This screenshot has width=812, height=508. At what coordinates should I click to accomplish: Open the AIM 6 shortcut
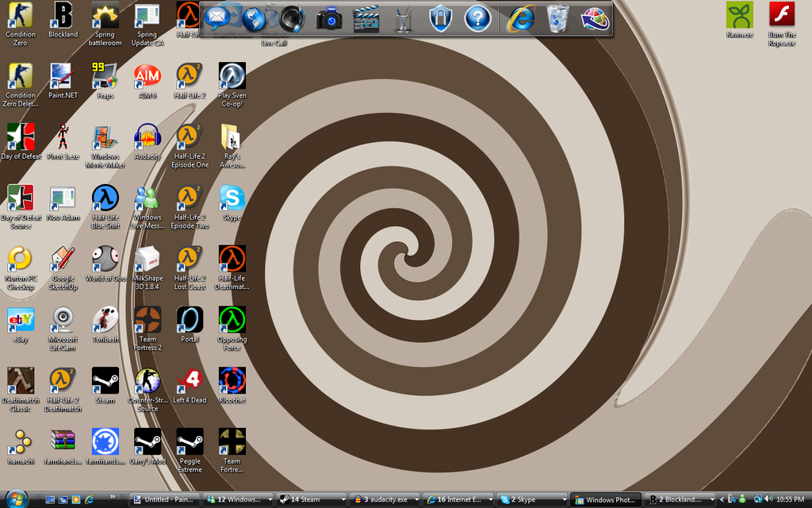[x=147, y=81]
